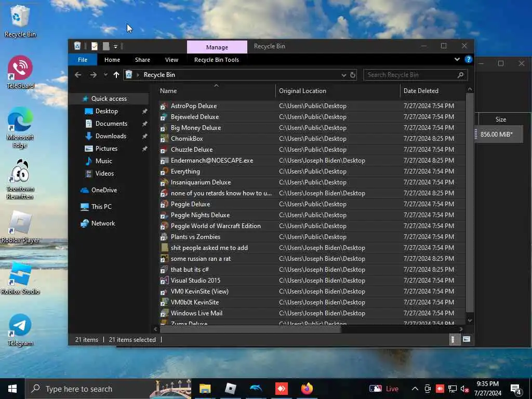
Task: Sort by Date Deleted column header
Action: pyautogui.click(x=433, y=90)
